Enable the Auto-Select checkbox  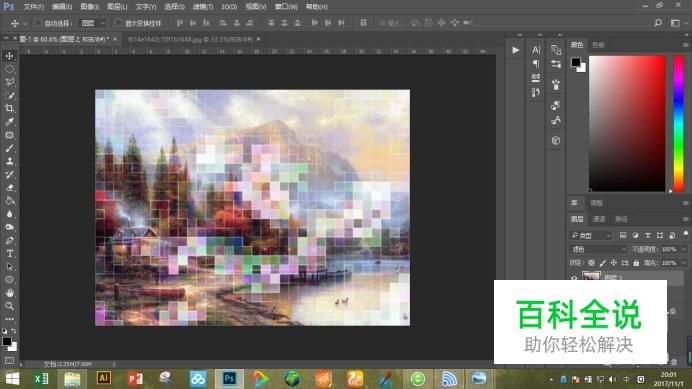pyautogui.click(x=38, y=23)
